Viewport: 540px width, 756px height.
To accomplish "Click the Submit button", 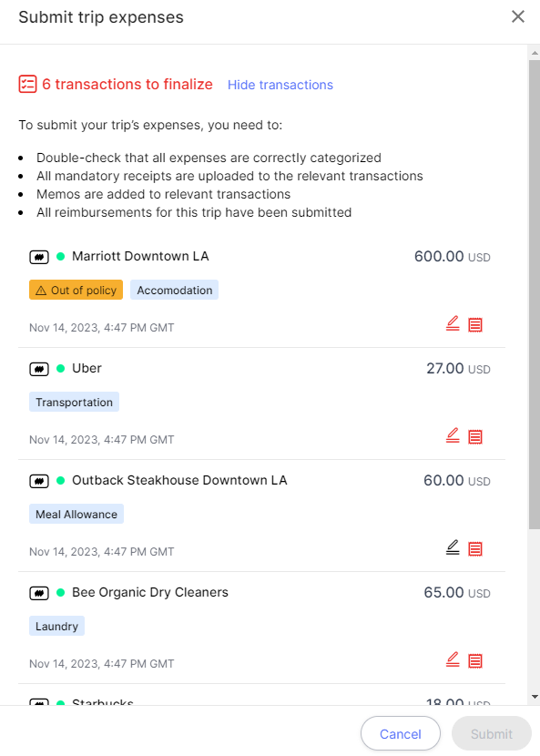I will pos(492,733).
